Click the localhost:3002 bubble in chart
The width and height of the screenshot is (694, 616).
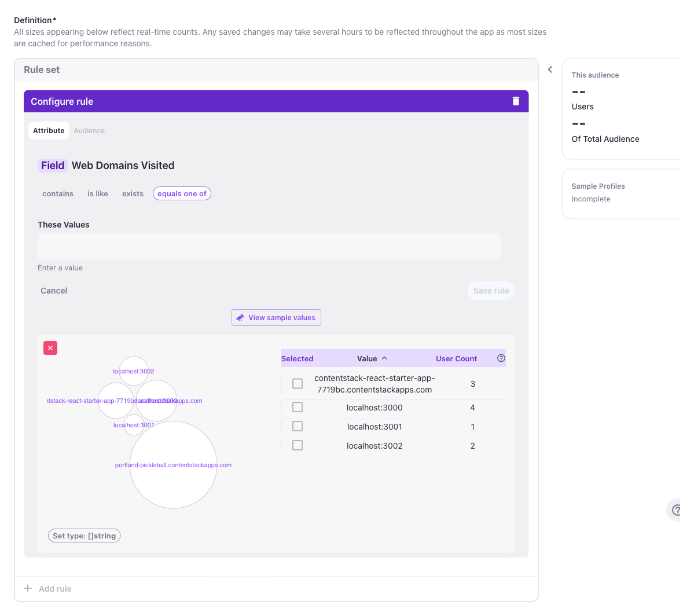134,371
